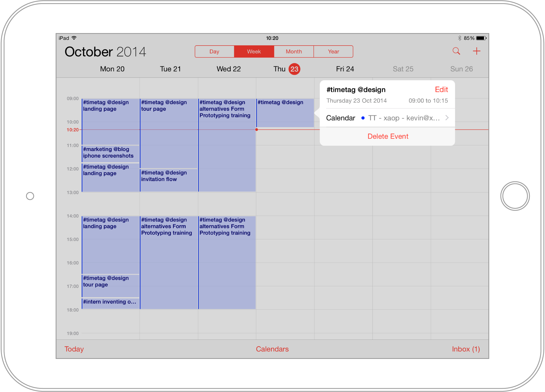Click the Inbox button at bottom right
The width and height of the screenshot is (545, 392).
(466, 349)
